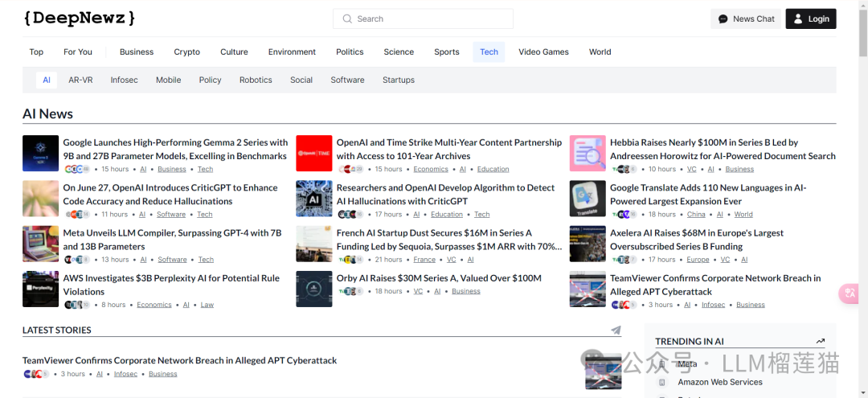Screen dimensions: 868x398
Task: Switch to the Top category
Action: 36,52
